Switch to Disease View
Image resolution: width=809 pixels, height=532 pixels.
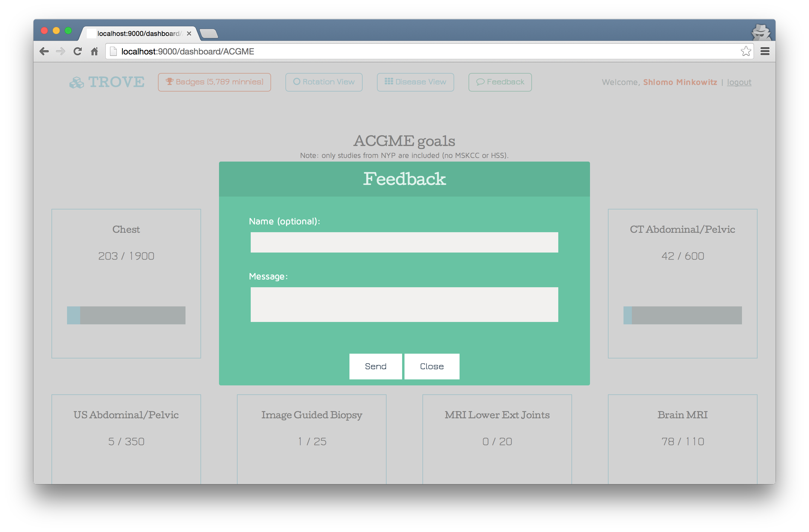coord(415,82)
